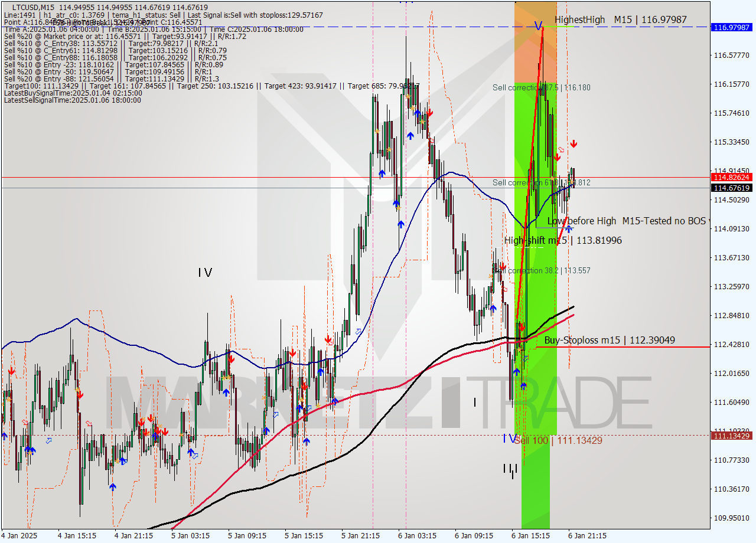Click the current price tag 114.67619
This screenshot has height=543, width=756.
click(x=733, y=188)
